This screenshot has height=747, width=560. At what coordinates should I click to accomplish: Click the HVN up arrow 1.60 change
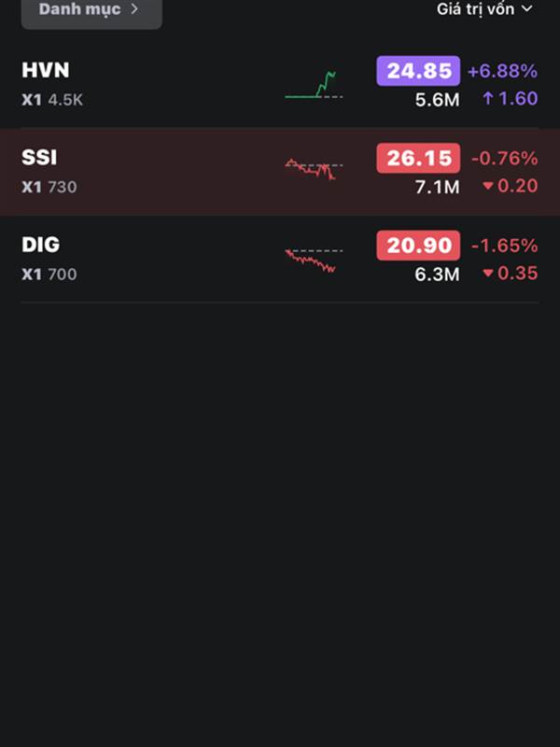point(510,99)
